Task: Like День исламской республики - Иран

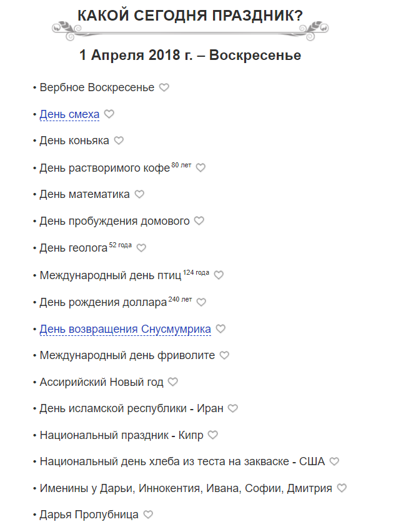Action: 233,409
